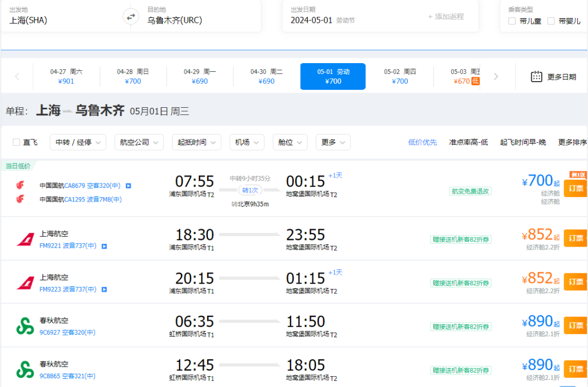This screenshot has width=588, height=387.
Task: Click the swap departure and destination arrows icon
Action: 131,16
